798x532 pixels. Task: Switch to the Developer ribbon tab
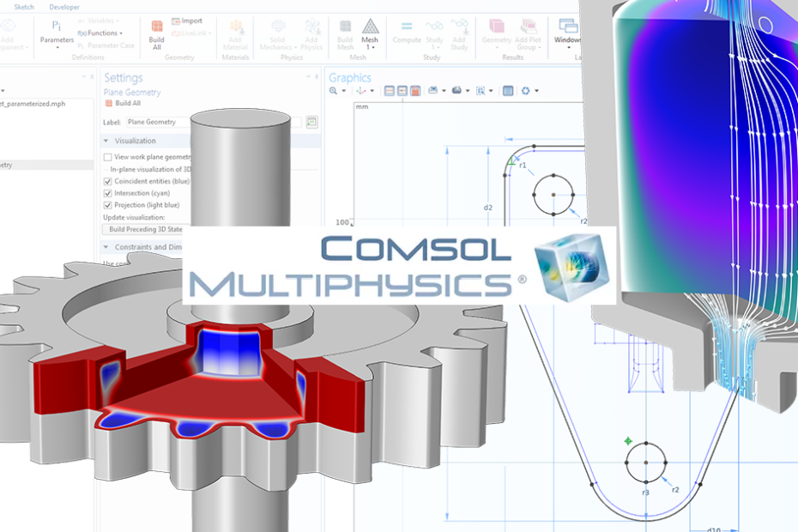pos(64,7)
